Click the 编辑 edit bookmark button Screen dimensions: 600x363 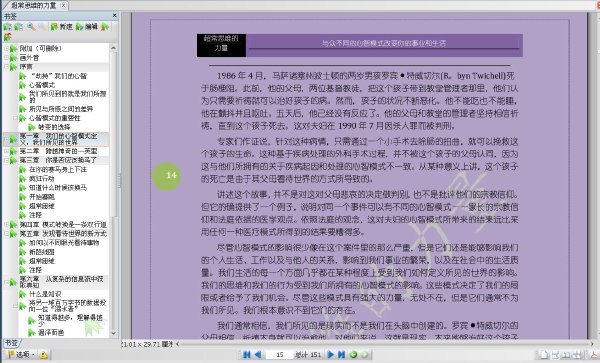[87, 26]
